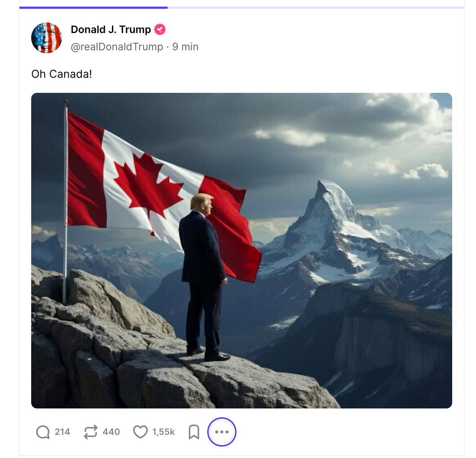Open the "Donald J. Trump" display name link

click(x=111, y=29)
